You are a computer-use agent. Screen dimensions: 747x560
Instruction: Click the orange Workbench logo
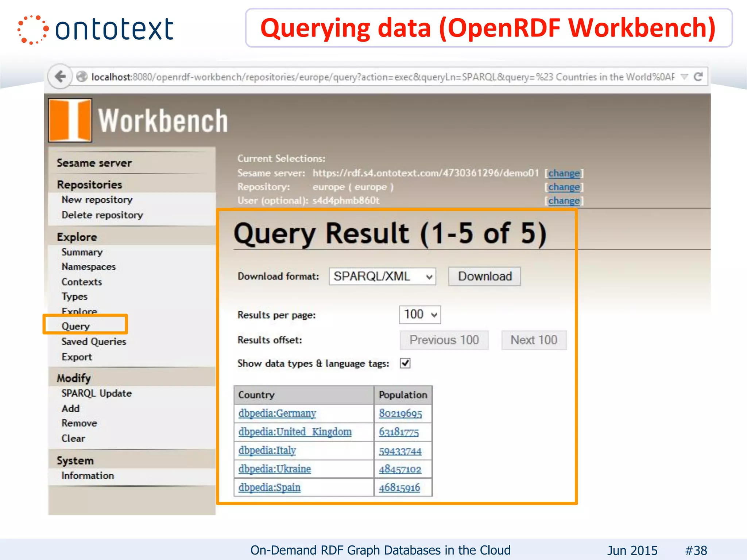coord(70,120)
